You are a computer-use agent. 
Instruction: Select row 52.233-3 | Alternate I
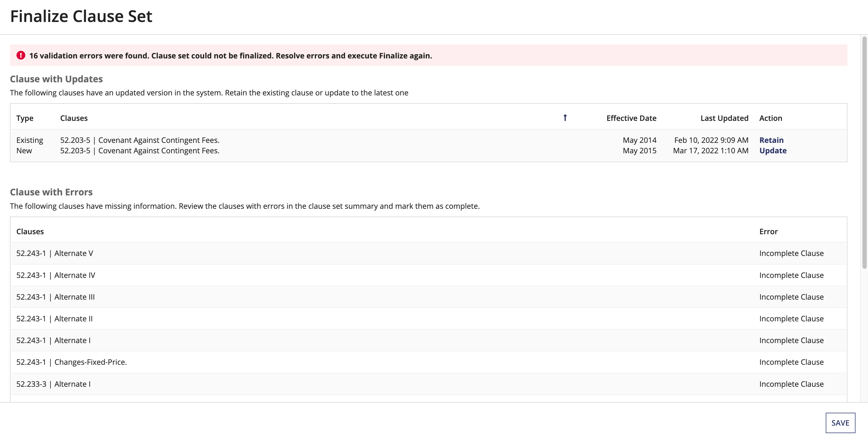coord(428,384)
